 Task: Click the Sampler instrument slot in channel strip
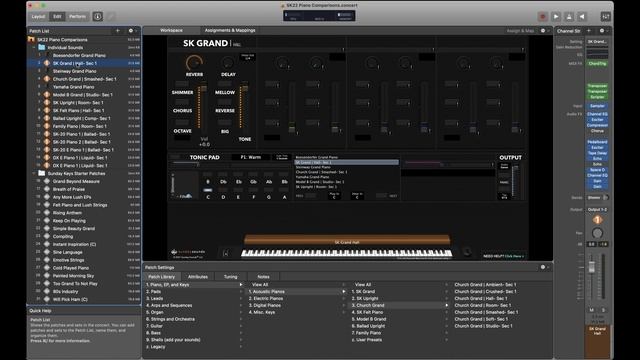point(597,106)
